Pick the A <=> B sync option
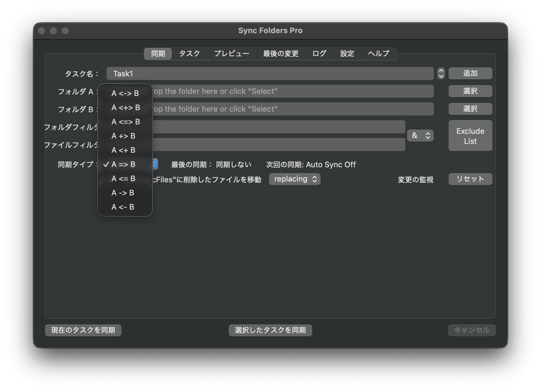The width and height of the screenshot is (541, 392). [x=125, y=122]
